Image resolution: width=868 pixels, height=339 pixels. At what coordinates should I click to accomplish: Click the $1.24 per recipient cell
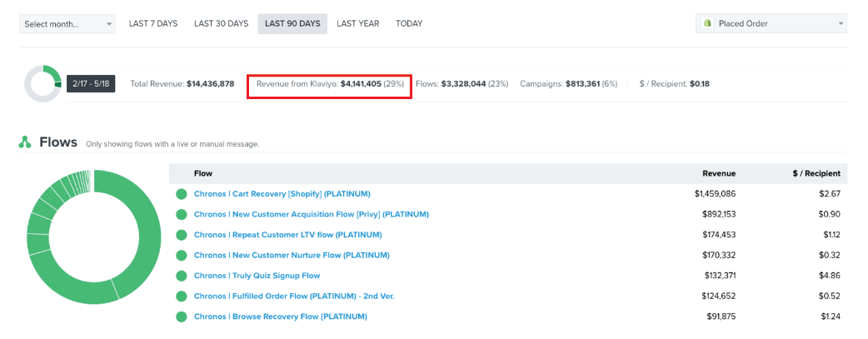[831, 317]
